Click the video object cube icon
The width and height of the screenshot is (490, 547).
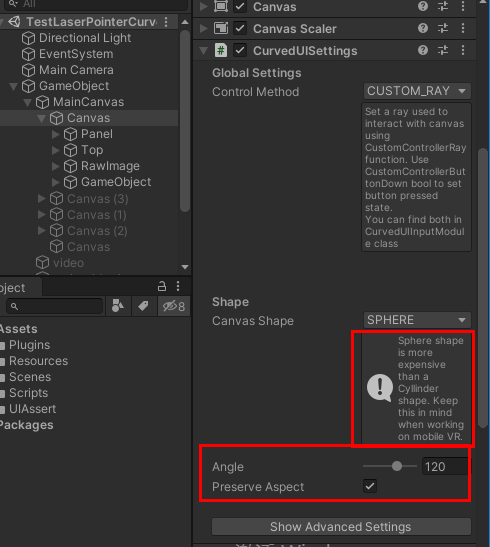42,263
